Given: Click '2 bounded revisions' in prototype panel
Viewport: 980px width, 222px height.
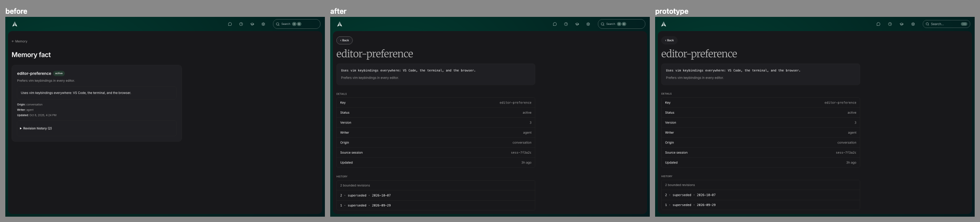Looking at the screenshot, I should click(680, 185).
